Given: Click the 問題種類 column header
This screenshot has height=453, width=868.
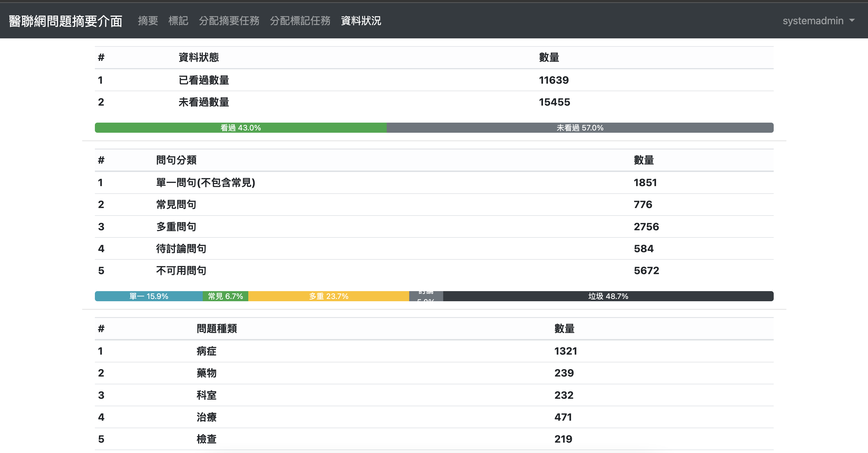Looking at the screenshot, I should point(217,329).
